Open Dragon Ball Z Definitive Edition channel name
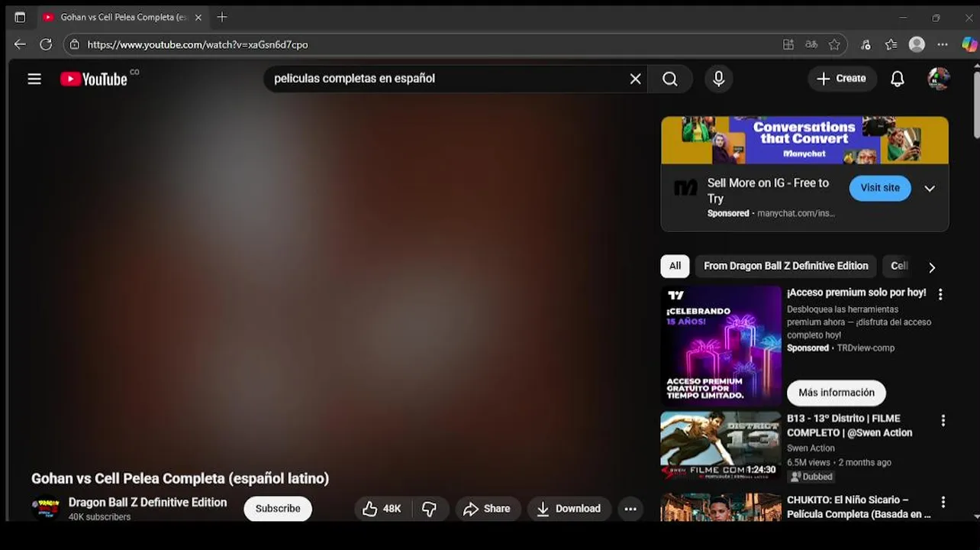This screenshot has width=980, height=550. click(x=147, y=503)
